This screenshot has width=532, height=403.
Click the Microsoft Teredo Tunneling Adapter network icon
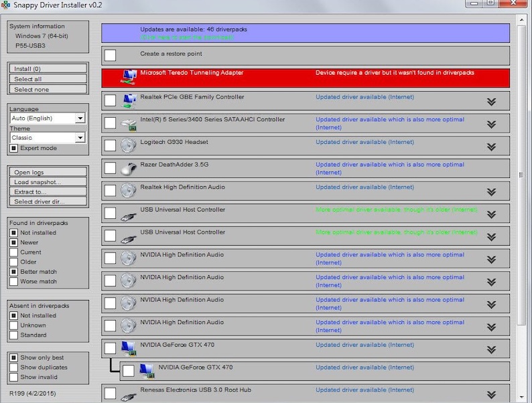[x=128, y=78]
